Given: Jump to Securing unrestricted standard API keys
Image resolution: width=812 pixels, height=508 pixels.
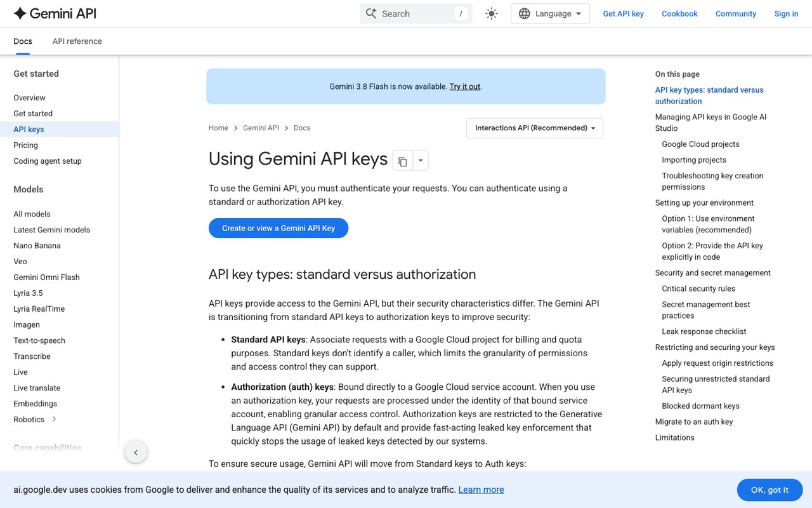Looking at the screenshot, I should pos(716,385).
